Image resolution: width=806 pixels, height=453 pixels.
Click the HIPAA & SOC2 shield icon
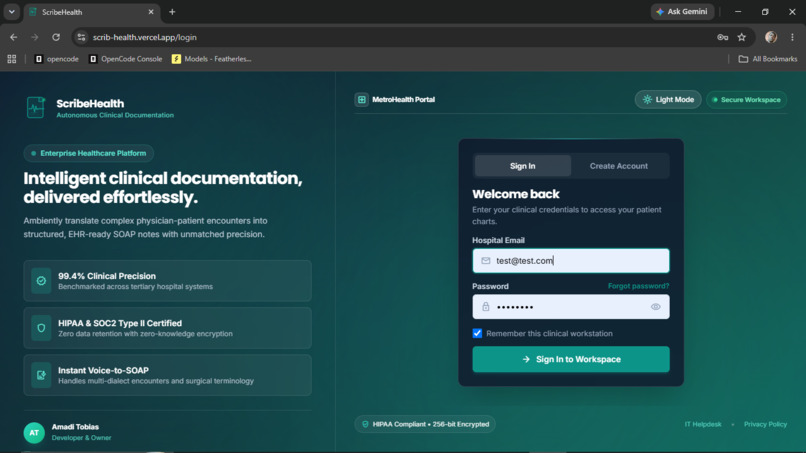41,328
